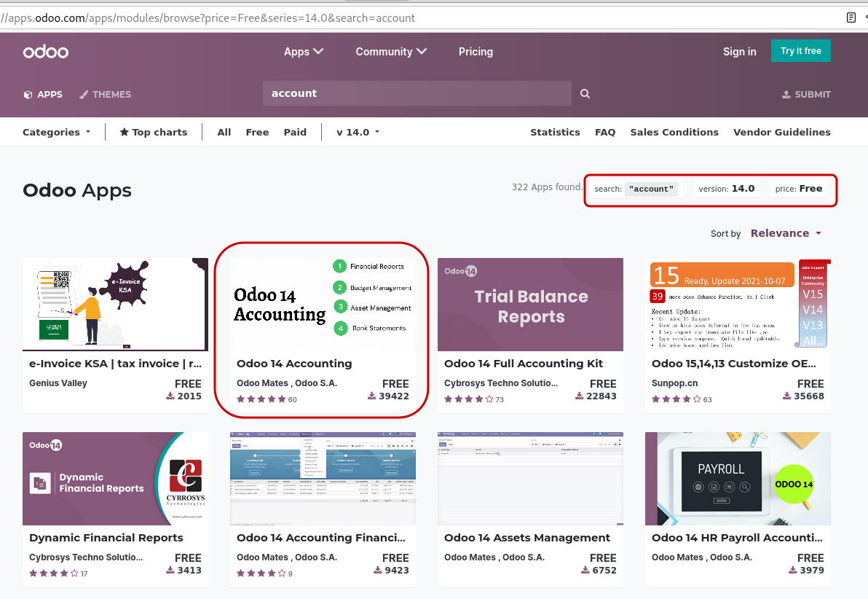Select the All apps filter
The image size is (868, 599).
224,132
